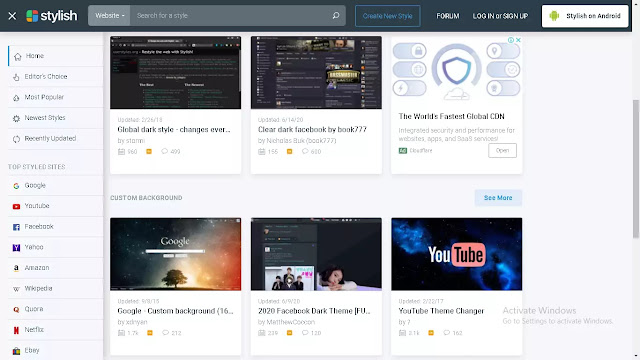640x360 pixels.
Task: Click the Editor's Choice icon
Action: click(16, 77)
